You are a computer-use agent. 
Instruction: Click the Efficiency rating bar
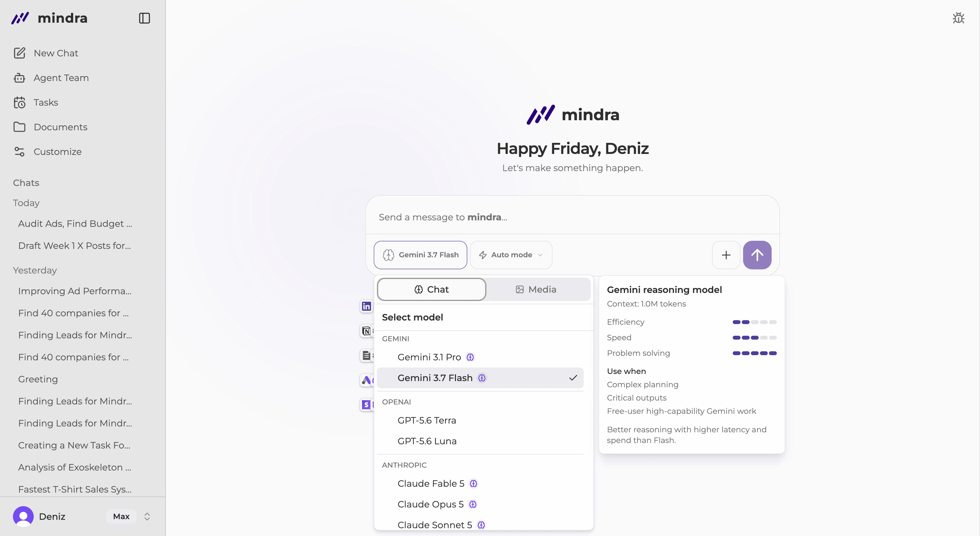click(x=754, y=322)
